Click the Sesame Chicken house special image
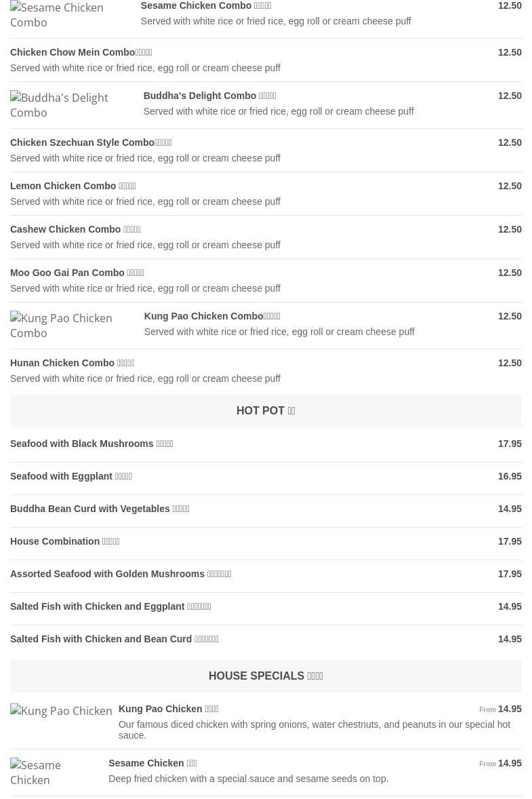The image size is (532, 799). [x=51, y=773]
